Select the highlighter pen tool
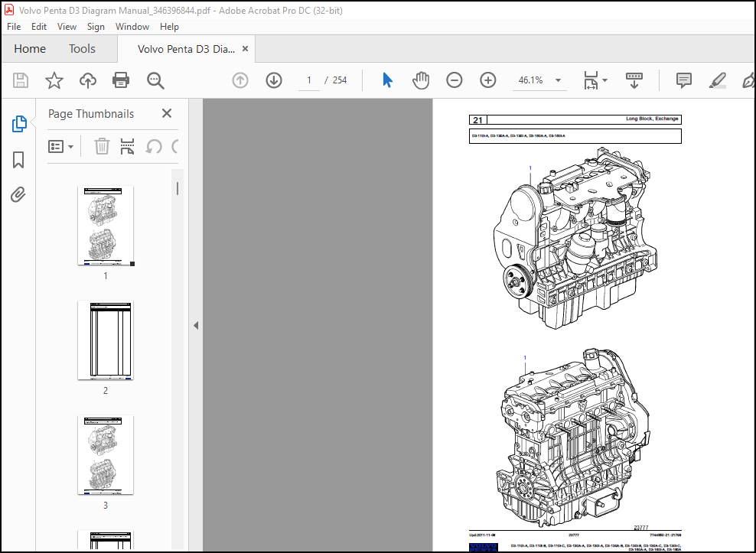The width and height of the screenshot is (756, 553). pos(718,80)
